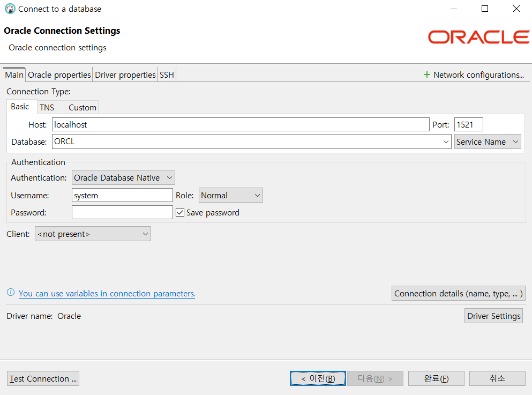This screenshot has width=532, height=395.
Task: Click the "Driver name: Oracle" text
Action: (44, 316)
